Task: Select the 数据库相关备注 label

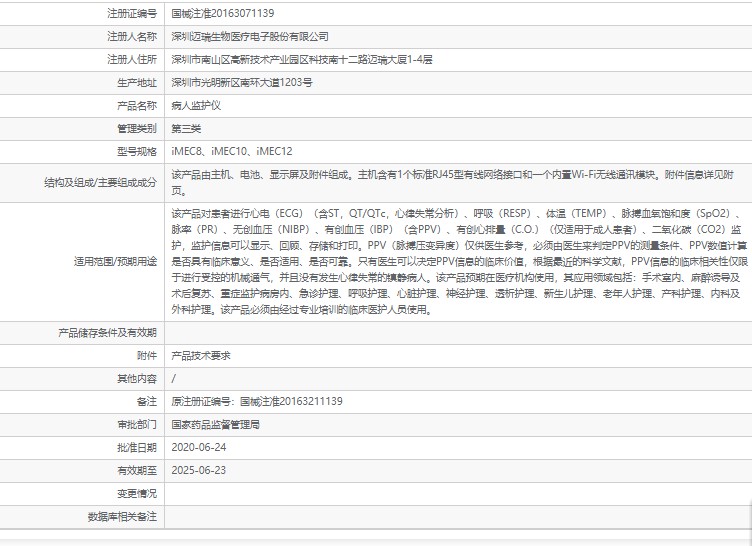Action: click(122, 517)
